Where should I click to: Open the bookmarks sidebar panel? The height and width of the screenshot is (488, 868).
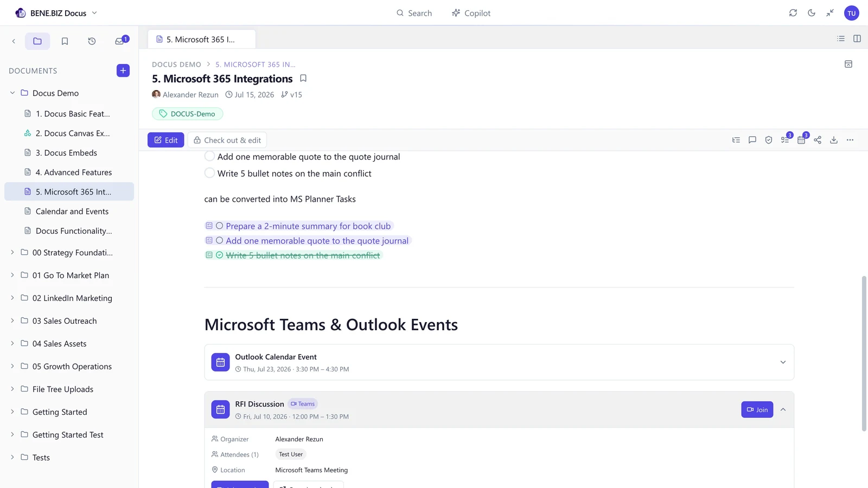coord(65,41)
